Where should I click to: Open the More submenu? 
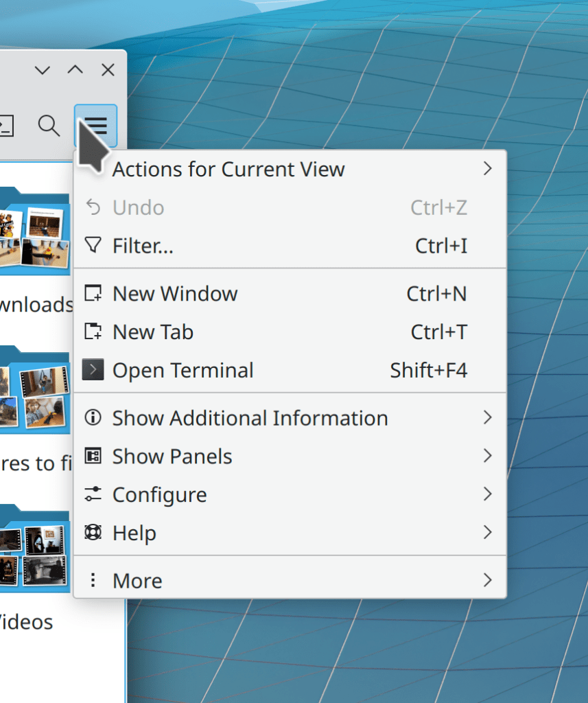(x=487, y=580)
